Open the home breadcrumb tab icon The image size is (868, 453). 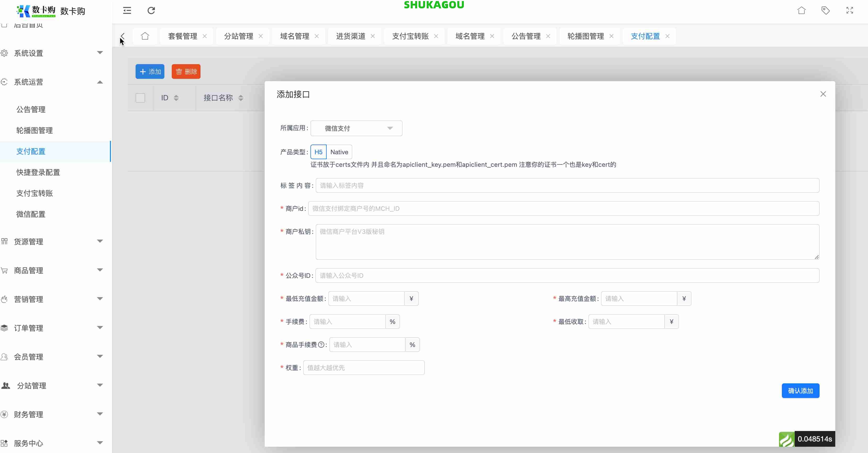pos(145,36)
